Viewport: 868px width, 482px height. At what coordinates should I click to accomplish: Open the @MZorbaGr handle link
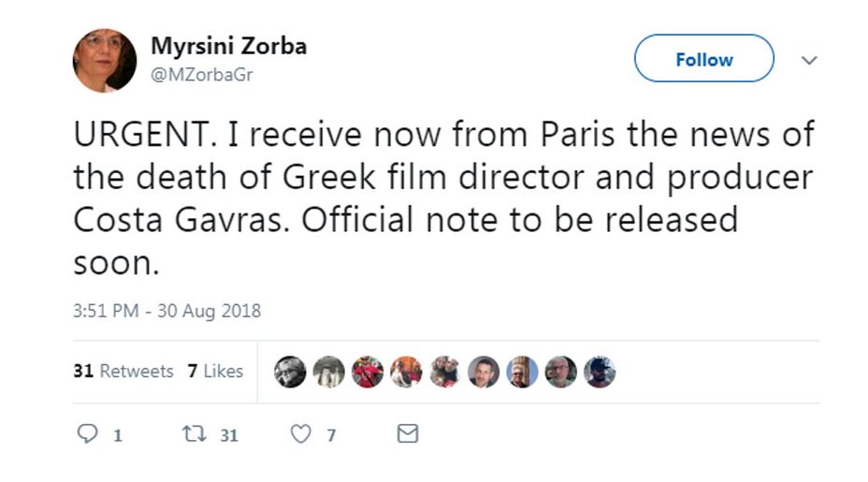point(201,75)
